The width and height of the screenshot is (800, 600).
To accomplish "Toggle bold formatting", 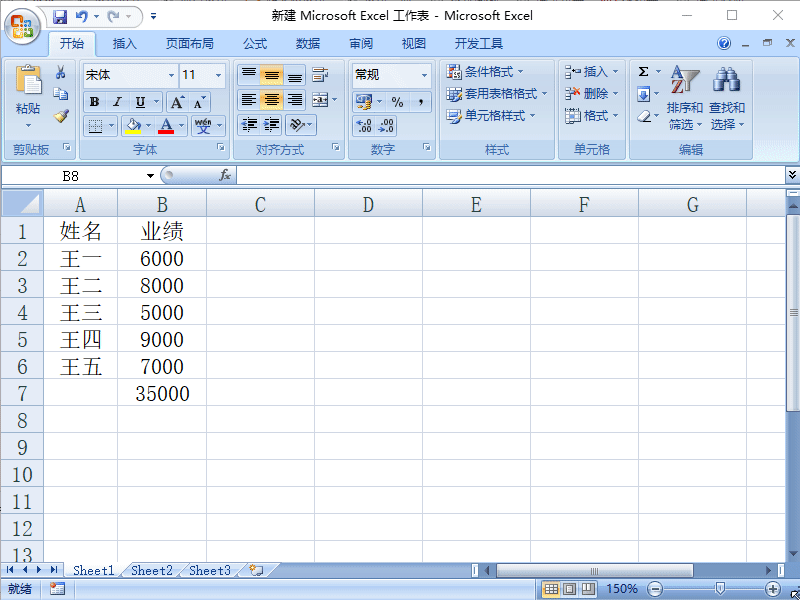I will point(92,103).
